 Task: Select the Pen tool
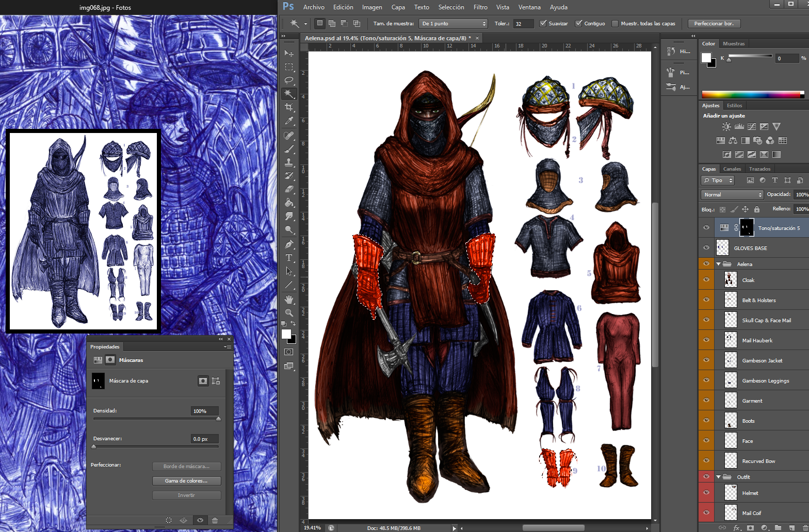pyautogui.click(x=289, y=244)
